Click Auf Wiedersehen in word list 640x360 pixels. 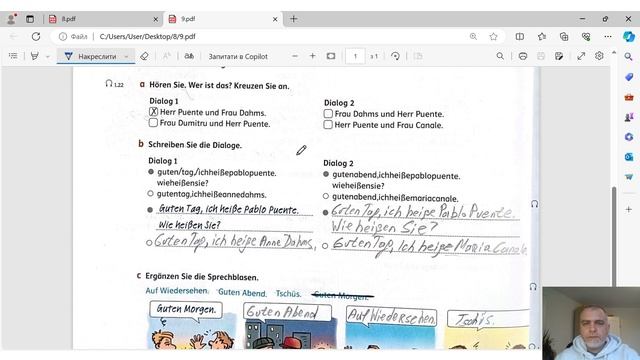(176, 291)
